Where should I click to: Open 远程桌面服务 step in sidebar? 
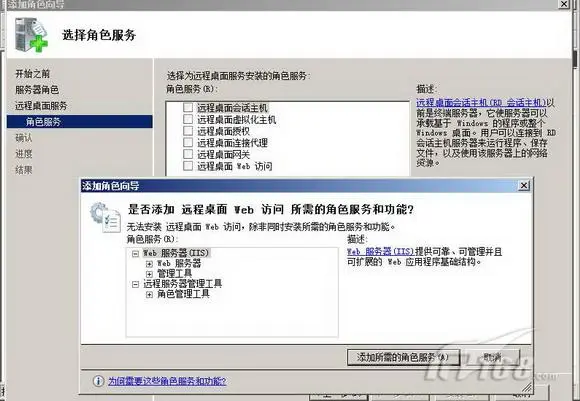pos(41,105)
